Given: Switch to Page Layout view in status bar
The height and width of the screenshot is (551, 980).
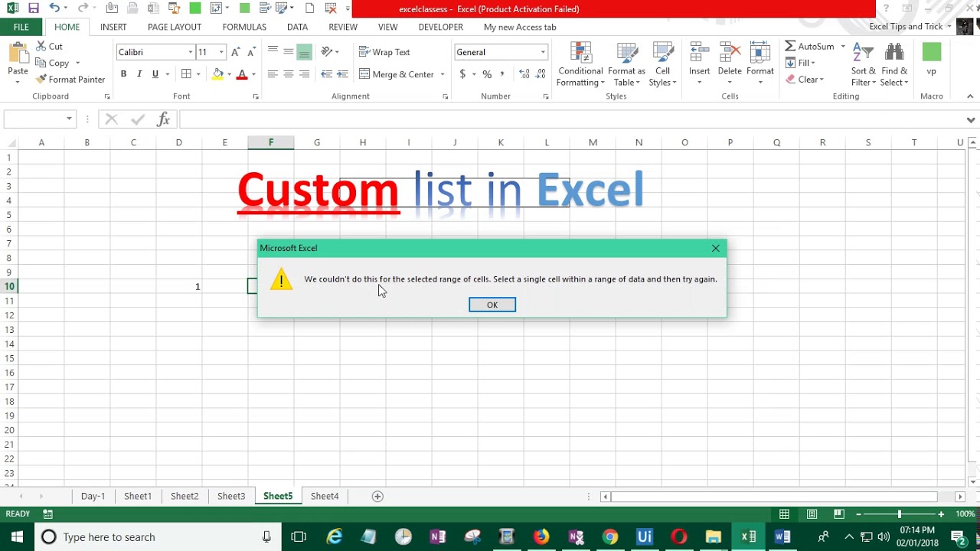Looking at the screenshot, I should point(812,514).
